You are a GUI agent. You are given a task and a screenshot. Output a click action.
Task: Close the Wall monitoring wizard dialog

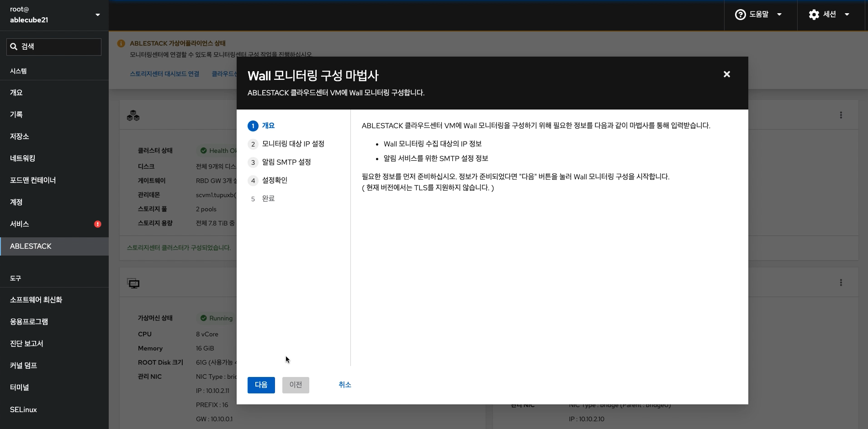[x=726, y=74]
